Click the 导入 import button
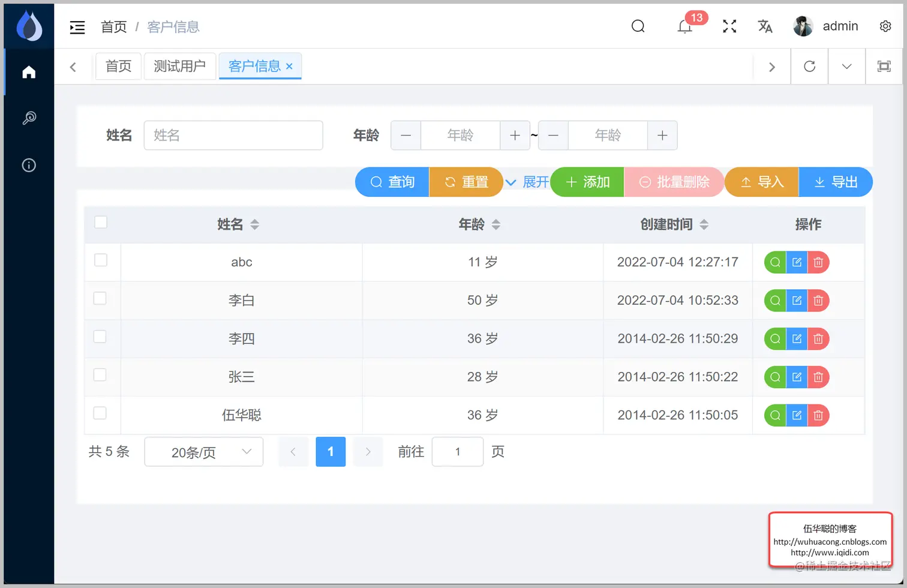The height and width of the screenshot is (588, 907). coord(762,182)
